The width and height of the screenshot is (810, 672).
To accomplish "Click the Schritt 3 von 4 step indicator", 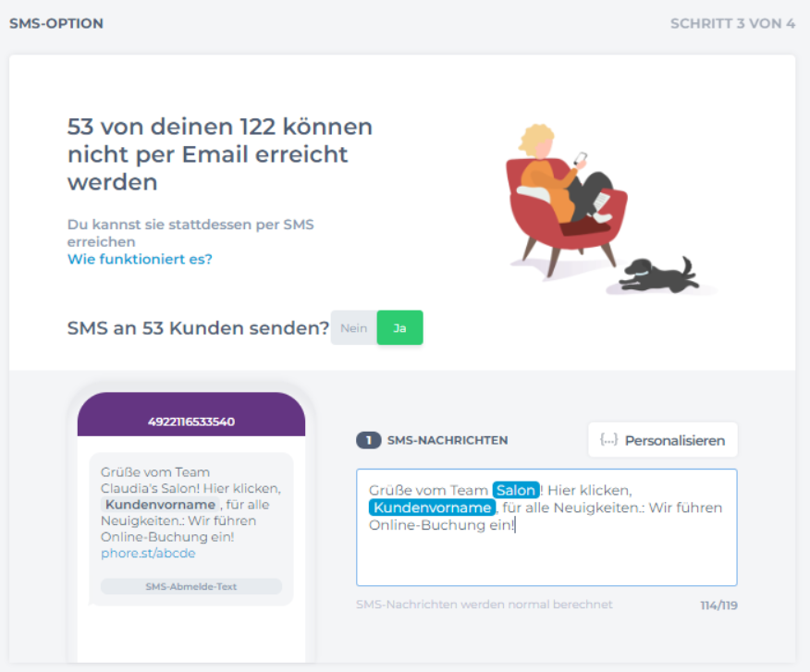I will pos(731,23).
